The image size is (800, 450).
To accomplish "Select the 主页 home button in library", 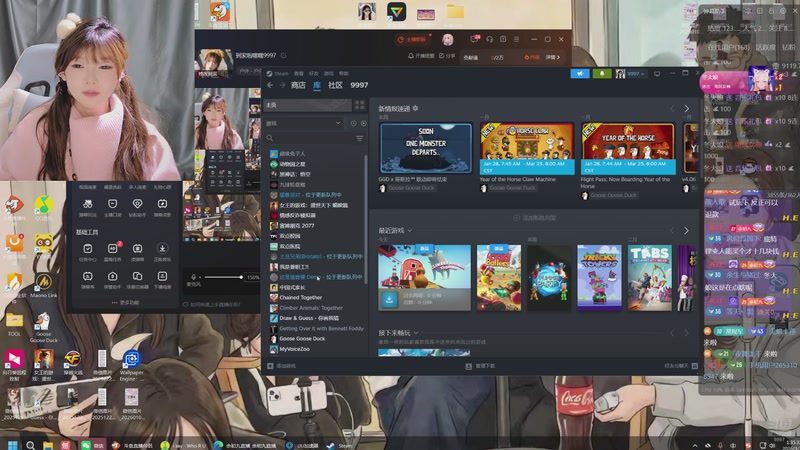I will pyautogui.click(x=308, y=105).
